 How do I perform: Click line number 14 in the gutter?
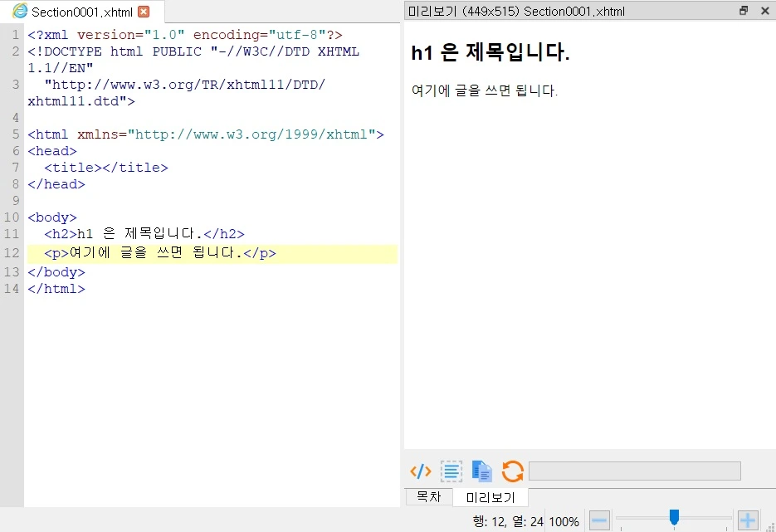[x=12, y=289]
